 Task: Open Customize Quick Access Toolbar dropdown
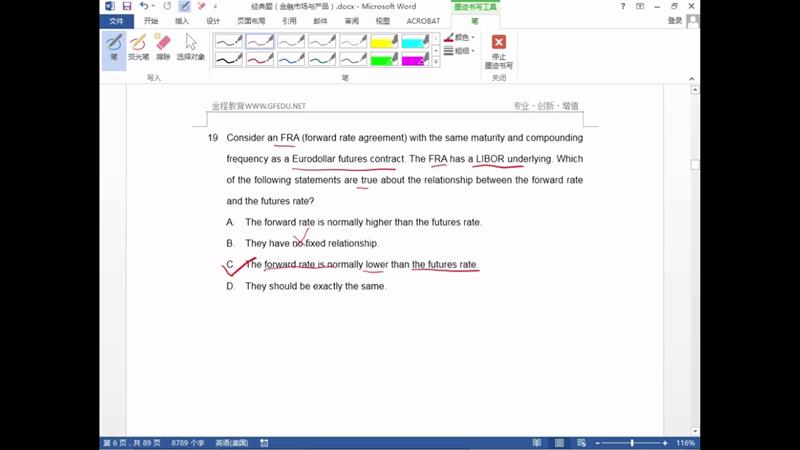point(215,7)
